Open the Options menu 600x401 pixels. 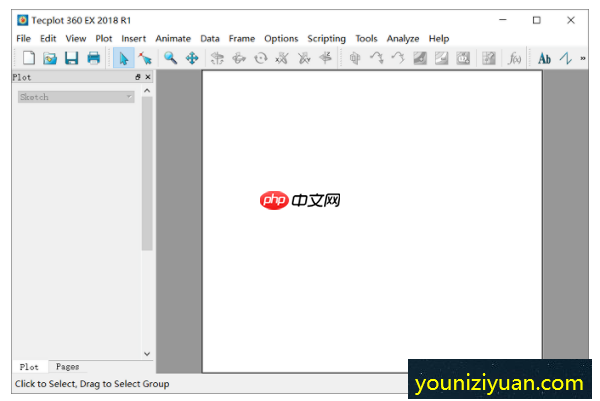(281, 39)
